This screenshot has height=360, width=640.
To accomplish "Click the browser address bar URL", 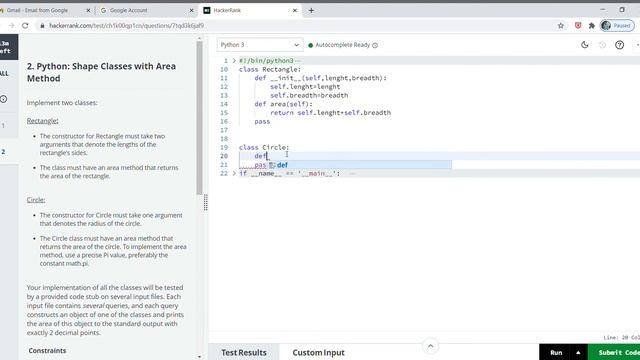I will 127,26.
